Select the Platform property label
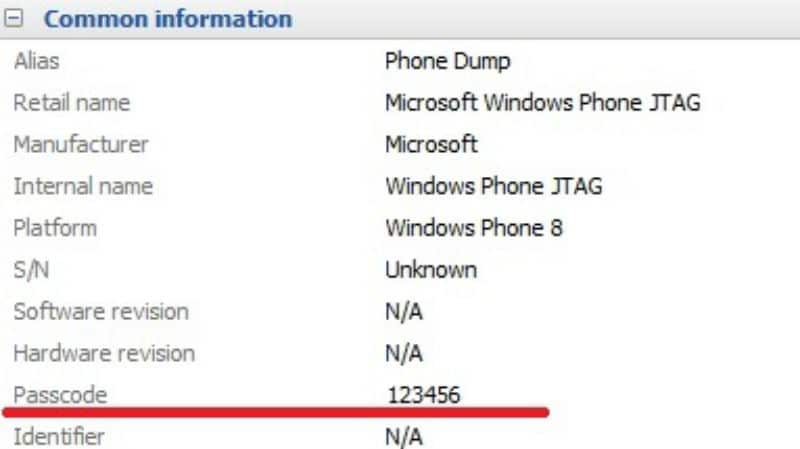The image size is (800, 449). [x=55, y=228]
